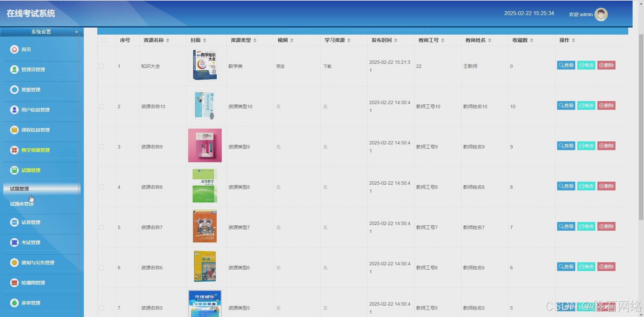
Task: Click the 试题管理 green icon
Action: tap(14, 170)
